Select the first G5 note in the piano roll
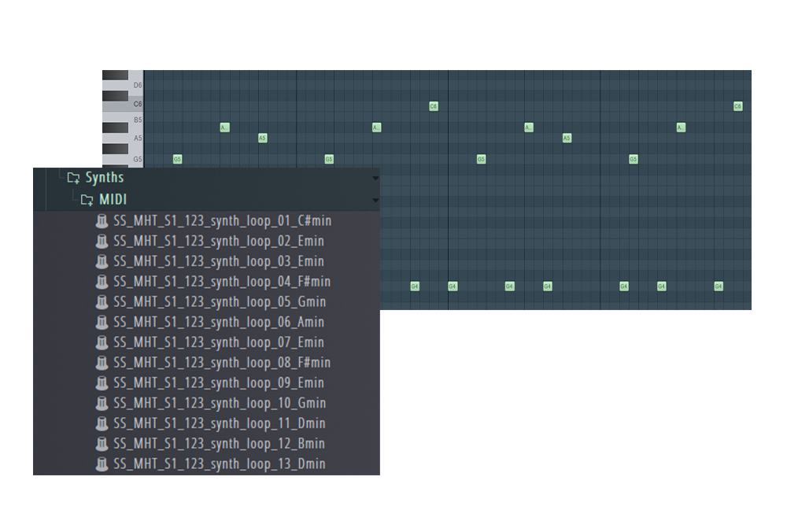The image size is (787, 532). (177, 159)
